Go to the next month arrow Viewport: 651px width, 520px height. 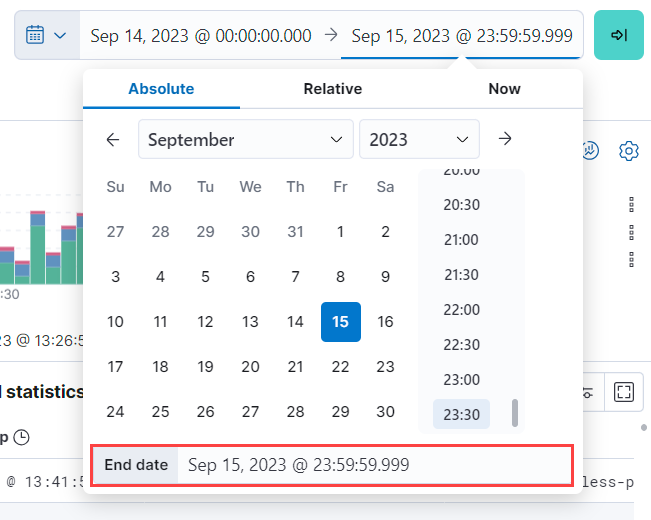505,139
